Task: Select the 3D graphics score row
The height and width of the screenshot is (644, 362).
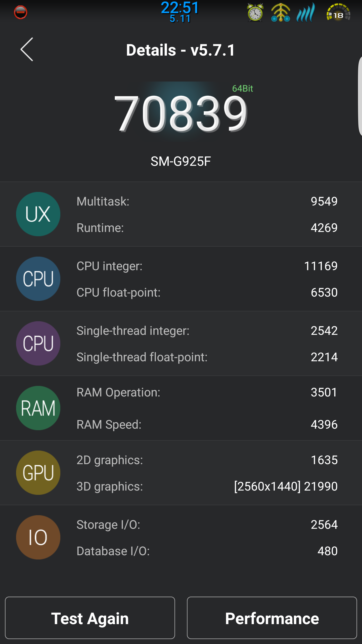Action: 207,486
